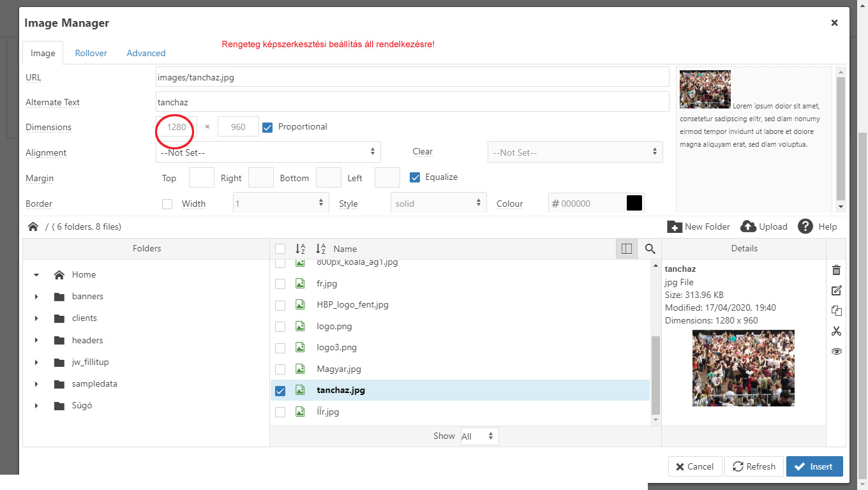Image resolution: width=868 pixels, height=490 pixels.
Task: Click the Upload button
Action: coord(764,226)
